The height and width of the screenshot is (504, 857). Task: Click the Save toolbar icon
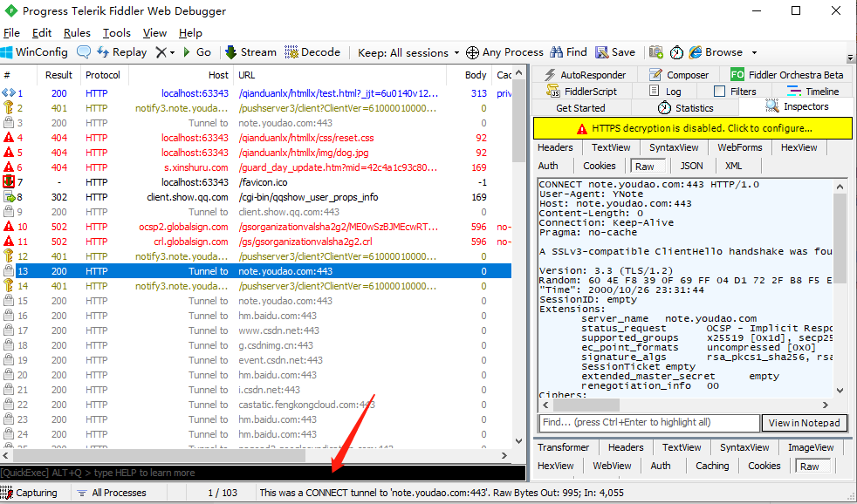click(x=602, y=52)
